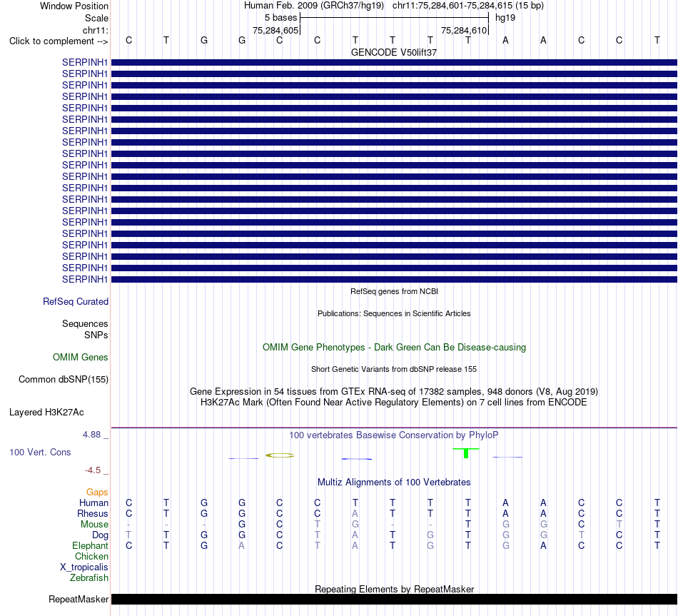Click the 75,284,605 coordinate marker

[275, 30]
